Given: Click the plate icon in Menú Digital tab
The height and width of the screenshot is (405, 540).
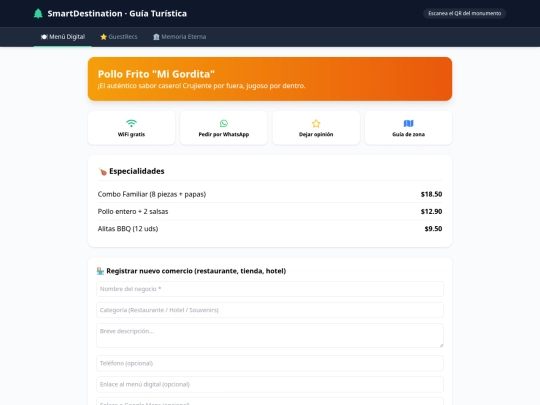Looking at the screenshot, I should (44, 37).
